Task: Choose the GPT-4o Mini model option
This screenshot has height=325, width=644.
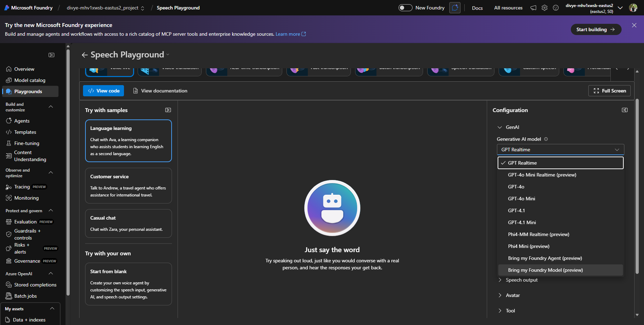Action: coord(560,199)
